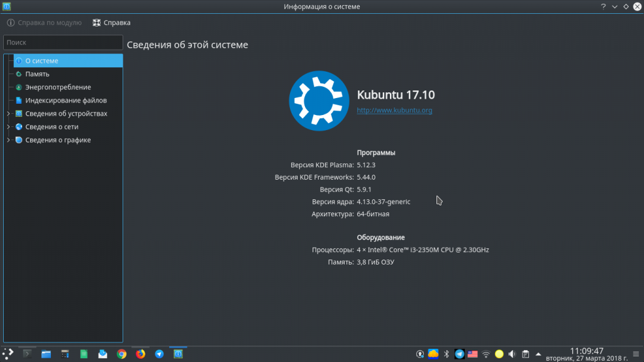Screen dimensions: 644x362
Task: Click the Kubuntu gear logo
Action: (x=319, y=101)
